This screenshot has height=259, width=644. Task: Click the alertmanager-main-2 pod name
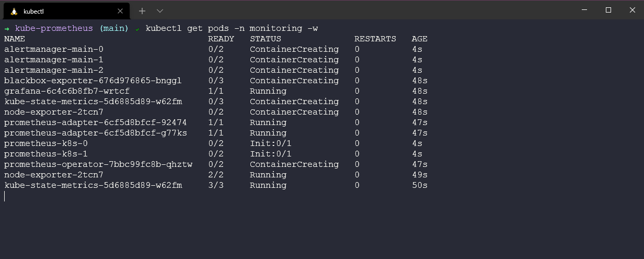[54, 70]
